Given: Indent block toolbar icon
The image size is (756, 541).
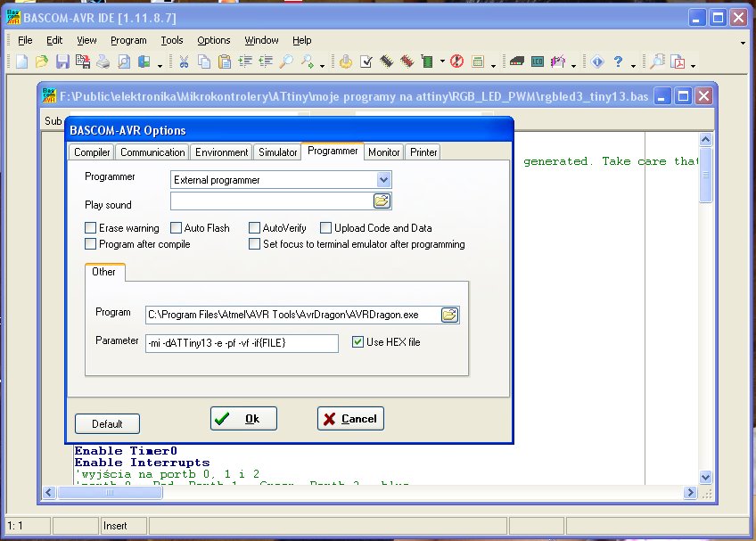Looking at the screenshot, I should click(245, 61).
